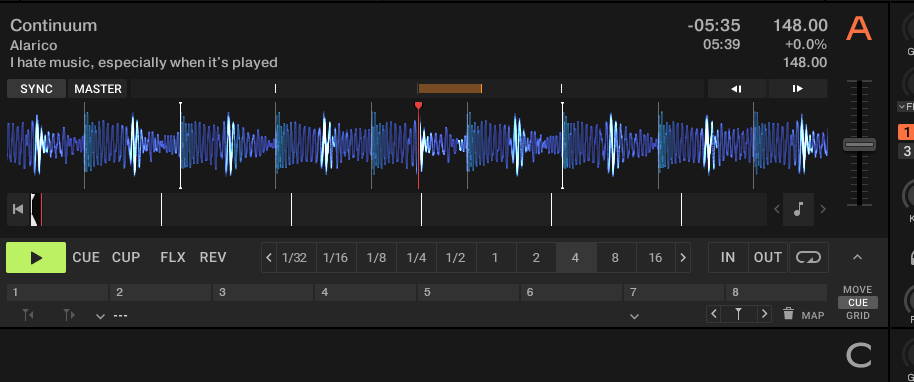Show larger loop sizes with right arrow

683,258
